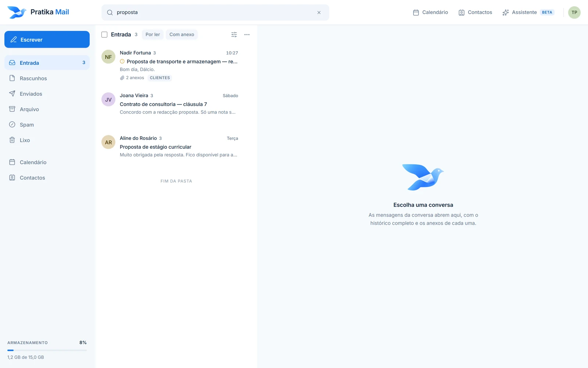This screenshot has width=588, height=368.
Task: Click the Pratika Mail bird logo
Action: tap(17, 12)
